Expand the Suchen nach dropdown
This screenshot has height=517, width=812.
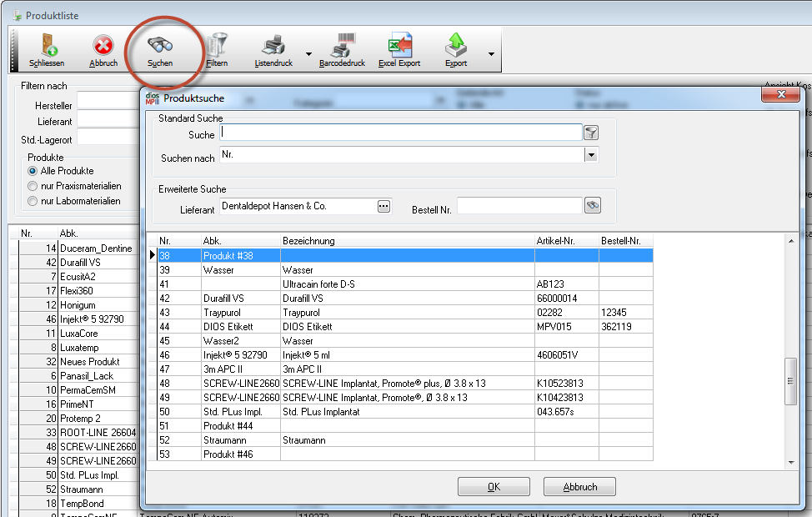click(x=591, y=154)
